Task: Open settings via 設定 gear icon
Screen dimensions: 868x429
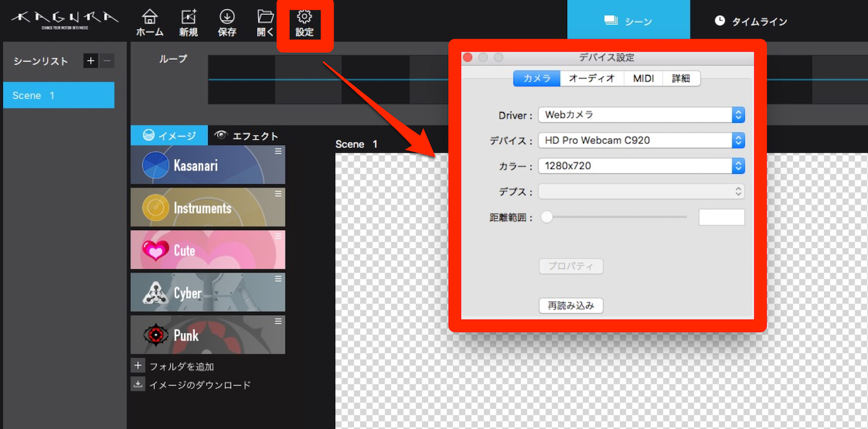Action: point(304,24)
